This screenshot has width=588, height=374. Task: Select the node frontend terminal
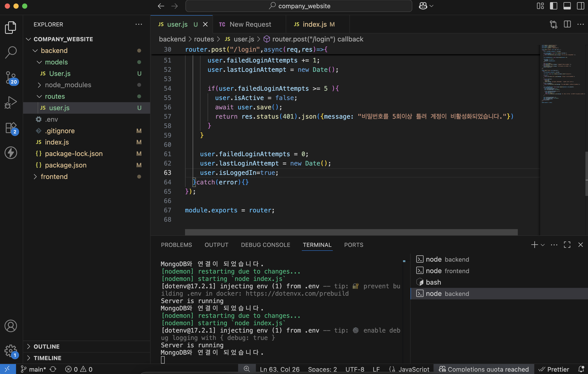click(x=499, y=271)
